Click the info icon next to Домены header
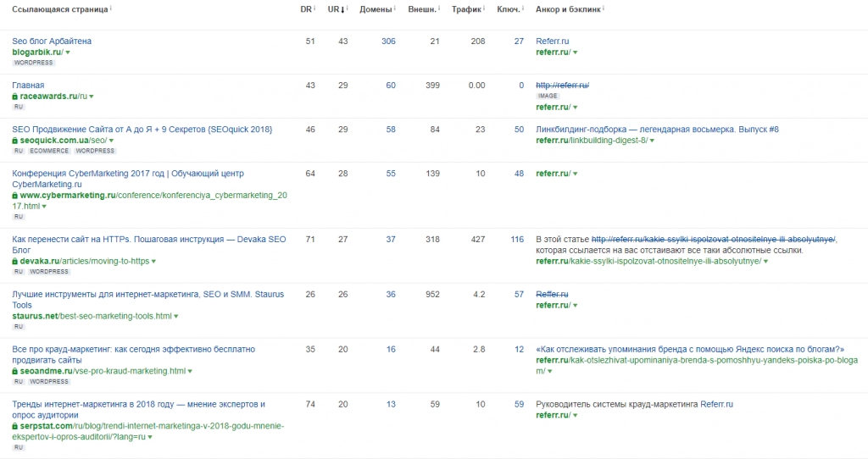Image resolution: width=868 pixels, height=459 pixels. tap(395, 8)
